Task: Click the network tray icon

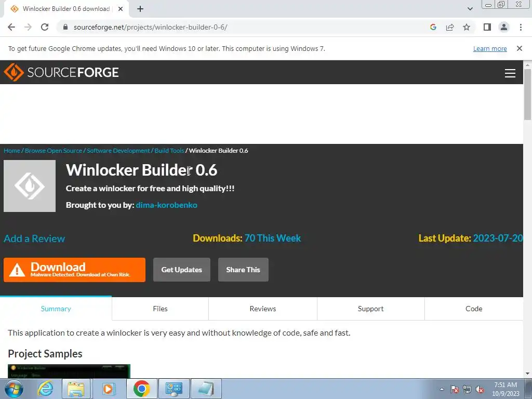Action: (467, 389)
